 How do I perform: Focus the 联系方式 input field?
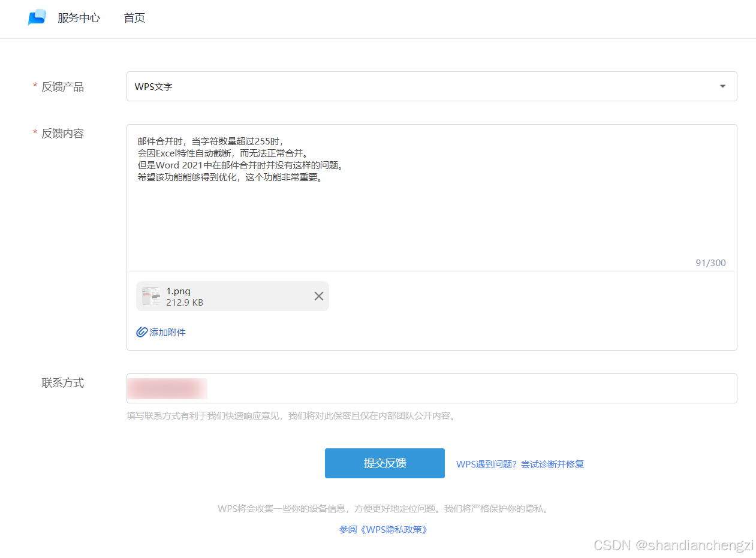pos(432,388)
